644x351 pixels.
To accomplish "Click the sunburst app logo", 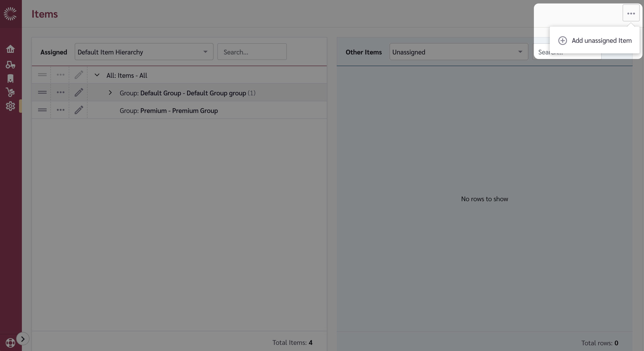I will pos(10,14).
